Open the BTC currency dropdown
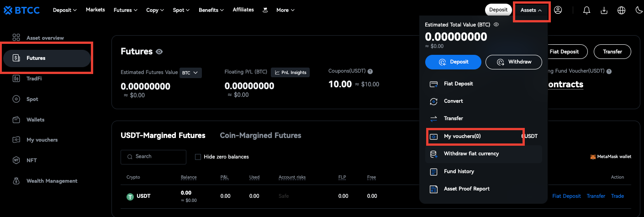This screenshot has width=644, height=217. coord(190,73)
